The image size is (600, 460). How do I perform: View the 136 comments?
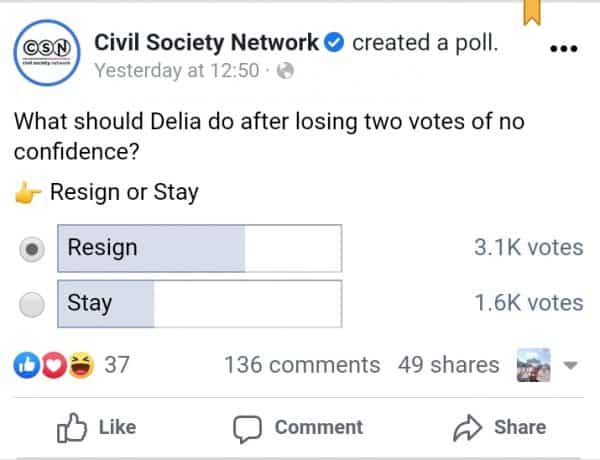click(x=302, y=365)
